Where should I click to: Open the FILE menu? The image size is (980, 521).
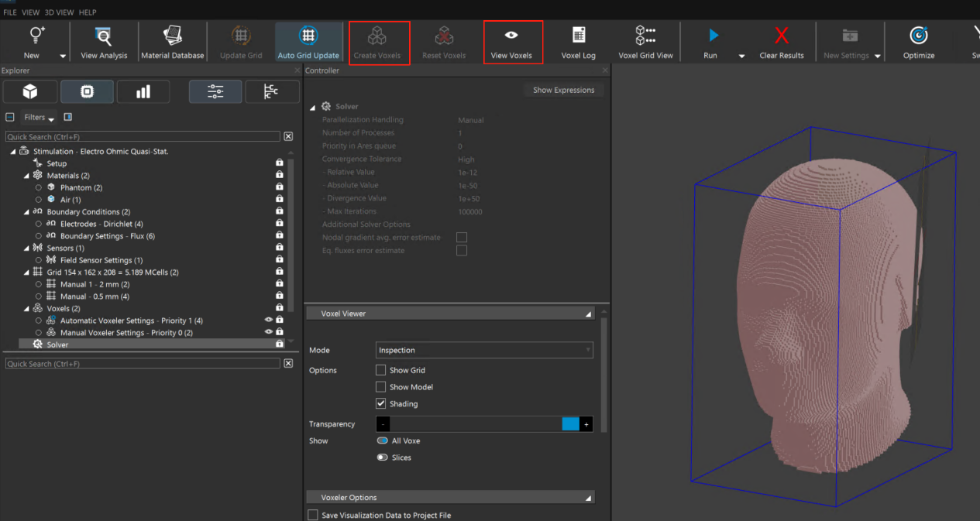pyautogui.click(x=10, y=12)
